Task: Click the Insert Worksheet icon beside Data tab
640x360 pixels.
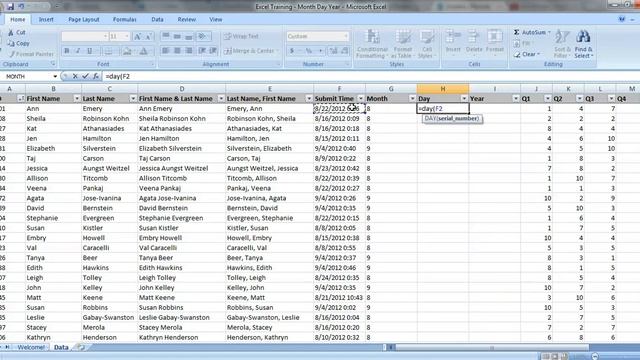Action: coord(81,347)
